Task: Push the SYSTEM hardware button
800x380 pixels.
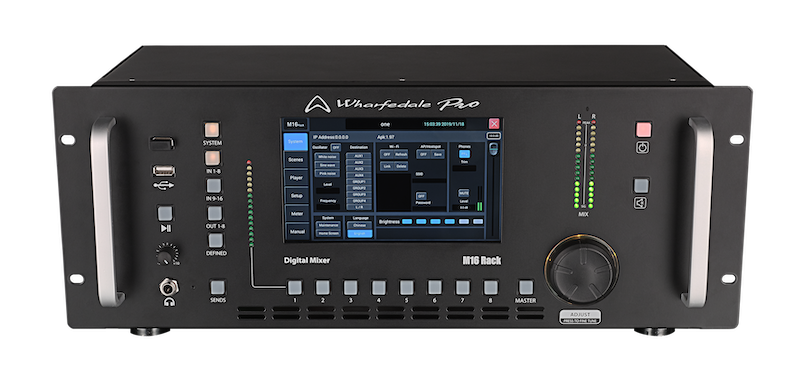Action: [x=212, y=130]
